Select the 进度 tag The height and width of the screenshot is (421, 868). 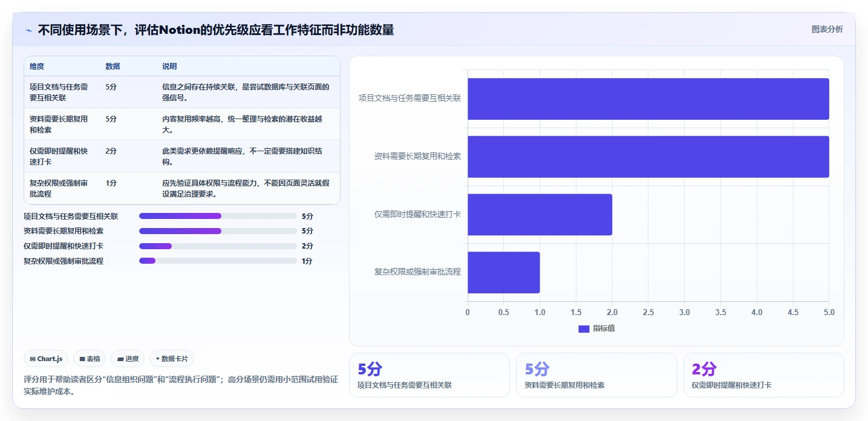coord(128,359)
